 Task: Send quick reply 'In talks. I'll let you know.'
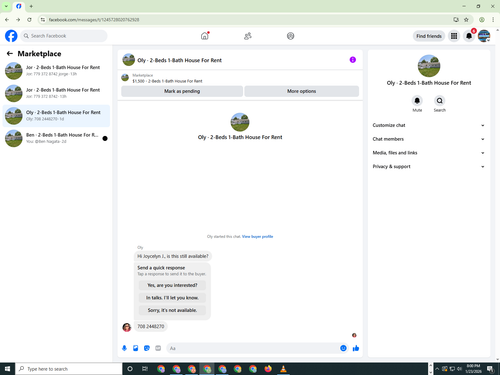point(172,298)
